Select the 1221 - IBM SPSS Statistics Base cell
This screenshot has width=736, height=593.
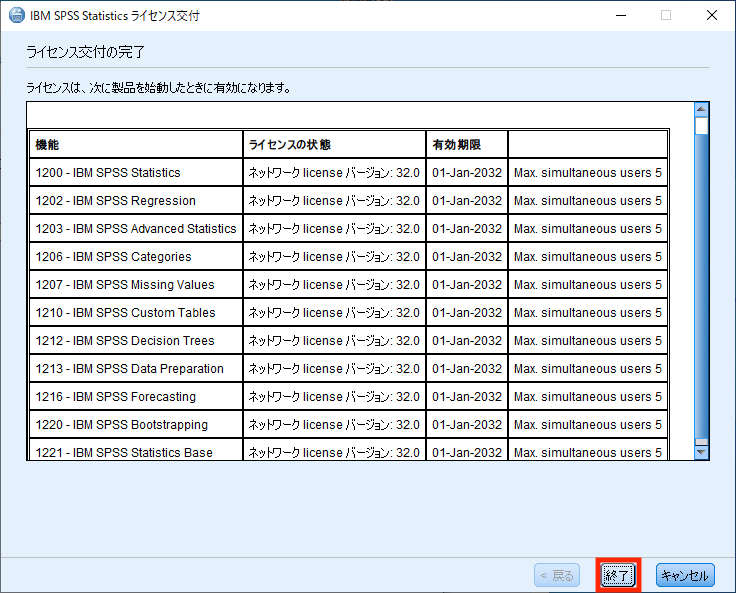click(136, 450)
